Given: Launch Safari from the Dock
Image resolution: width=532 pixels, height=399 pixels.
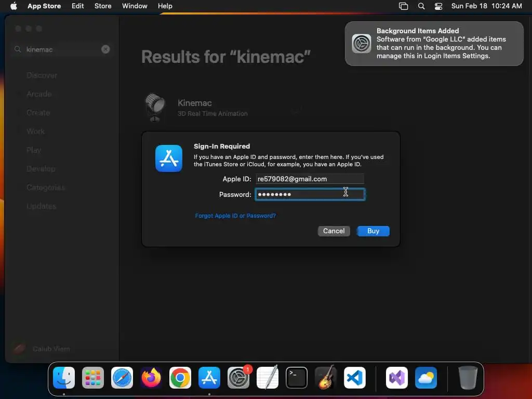Looking at the screenshot, I should coord(122,378).
